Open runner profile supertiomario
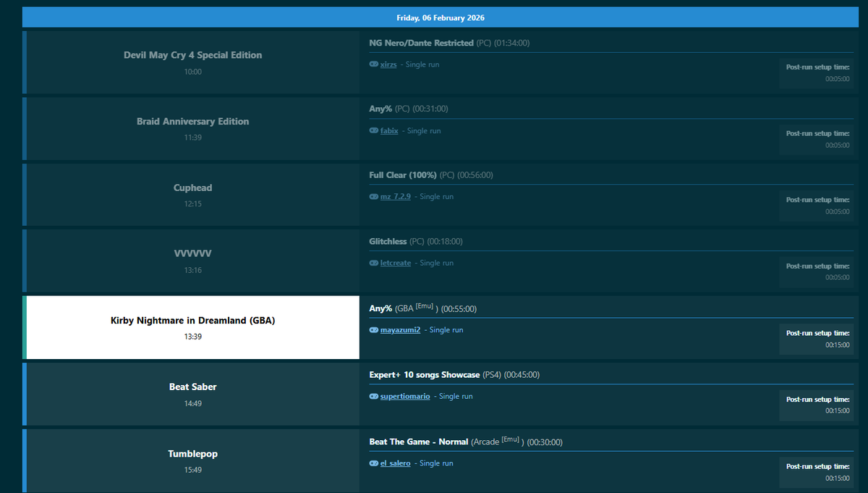 pyautogui.click(x=405, y=397)
